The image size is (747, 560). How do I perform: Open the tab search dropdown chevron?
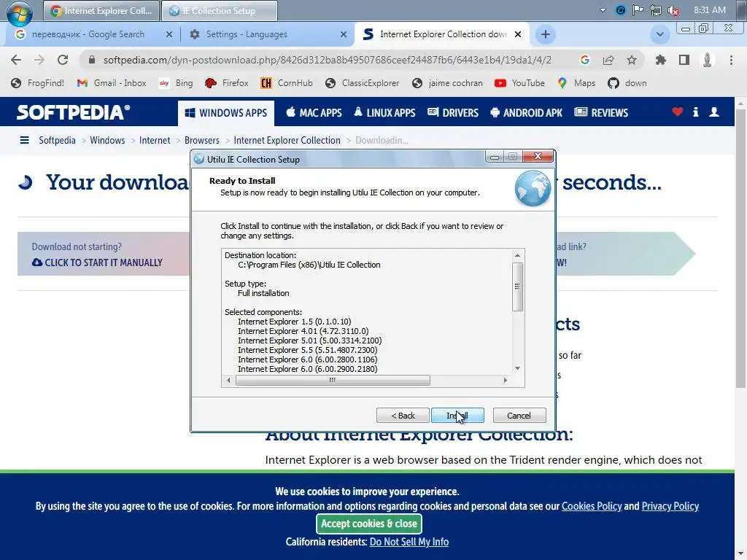coord(659,34)
